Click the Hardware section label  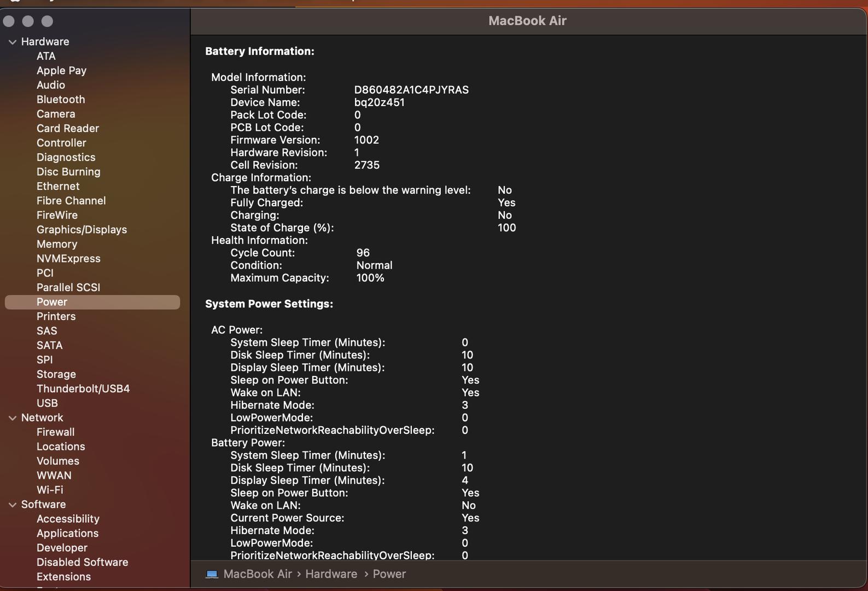point(45,42)
